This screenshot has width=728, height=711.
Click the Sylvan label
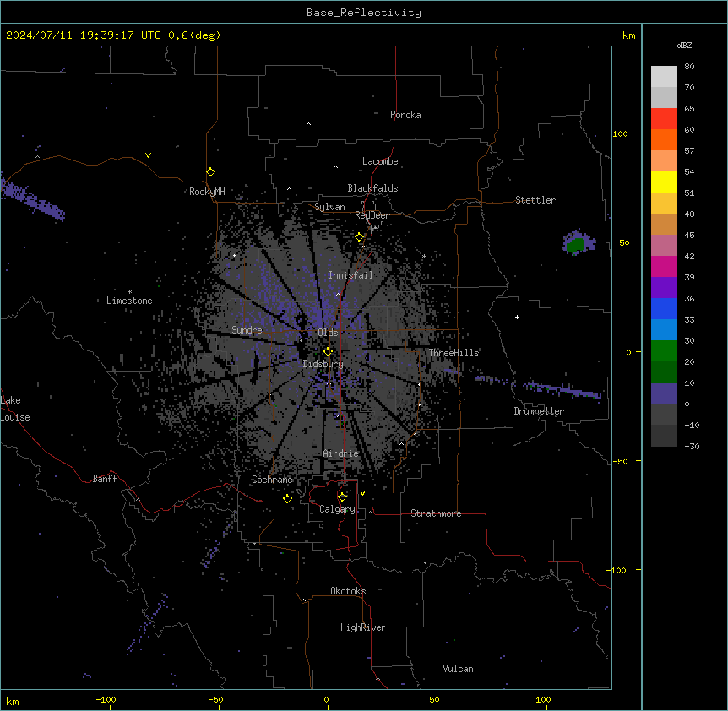click(x=329, y=207)
